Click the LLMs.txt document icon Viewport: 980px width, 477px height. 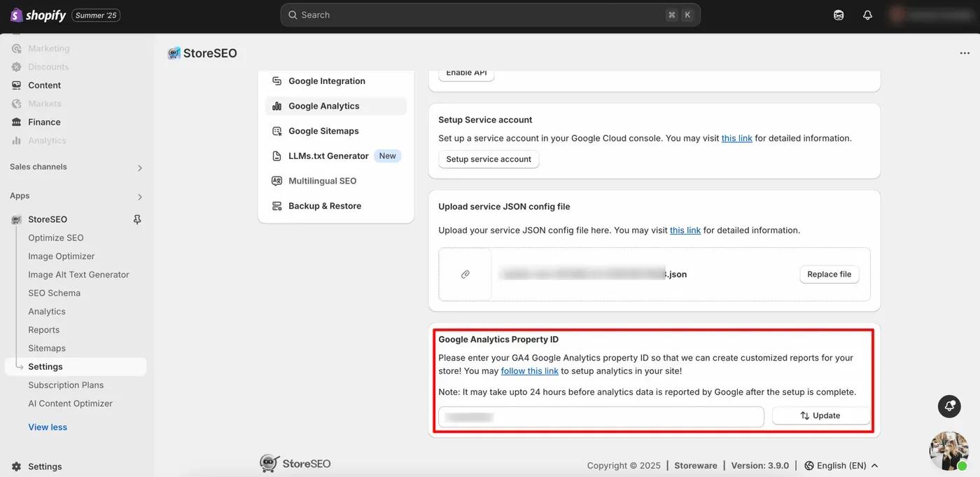(x=277, y=156)
